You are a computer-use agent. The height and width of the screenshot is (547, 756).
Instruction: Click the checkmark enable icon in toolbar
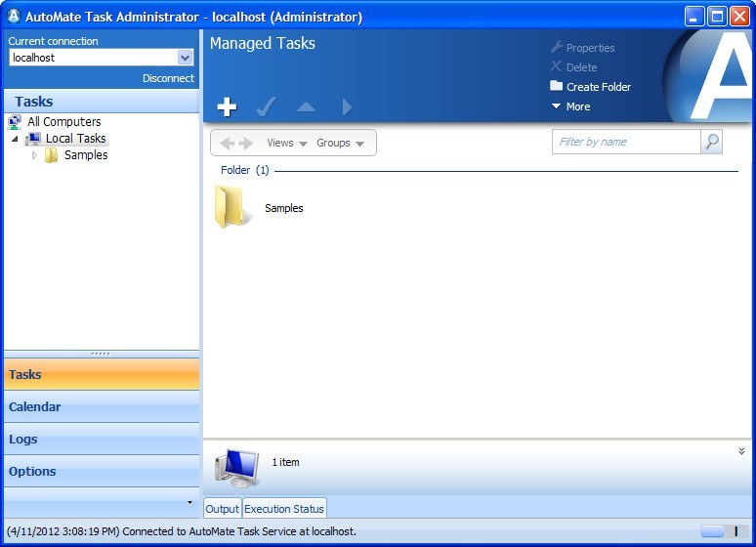[266, 106]
